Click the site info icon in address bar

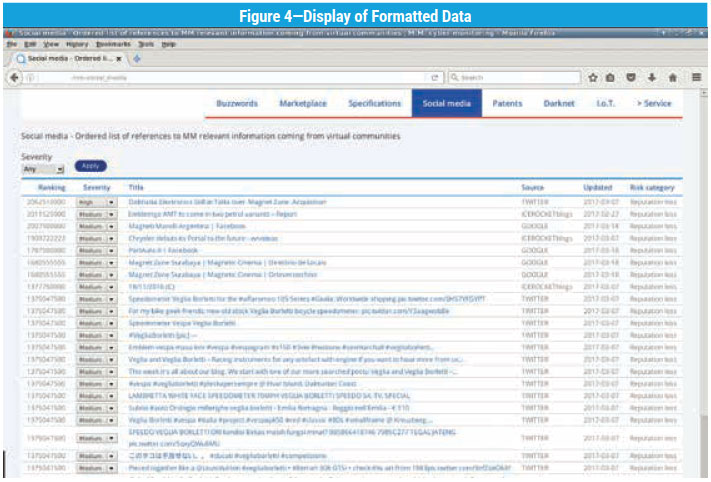(31, 78)
